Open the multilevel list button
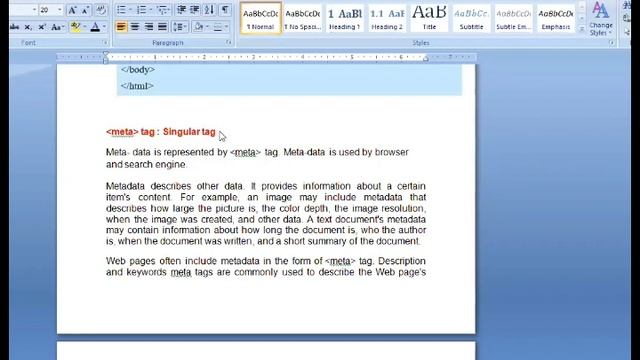 [162, 10]
